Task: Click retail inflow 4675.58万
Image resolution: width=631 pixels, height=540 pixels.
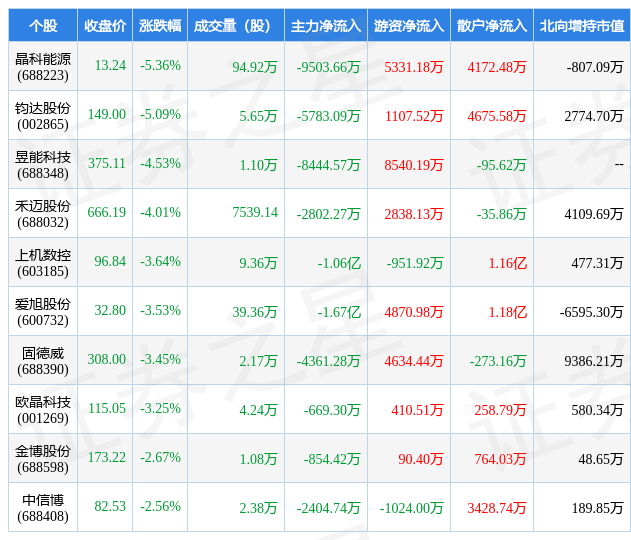Action: (x=497, y=116)
